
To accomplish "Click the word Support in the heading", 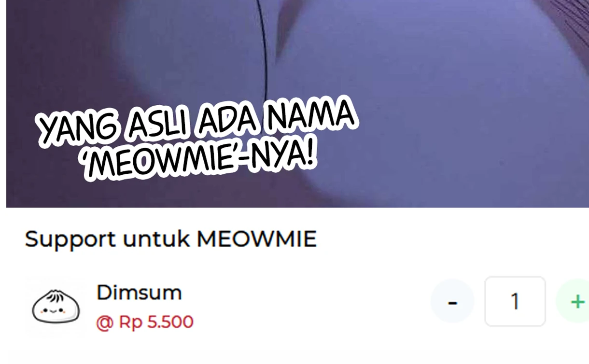I will pos(70,239).
